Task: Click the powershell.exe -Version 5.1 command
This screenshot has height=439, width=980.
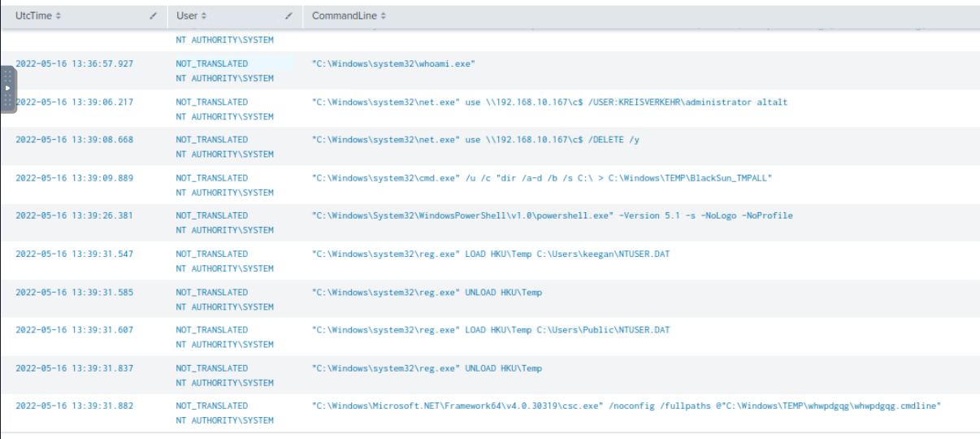Action: tap(552, 215)
